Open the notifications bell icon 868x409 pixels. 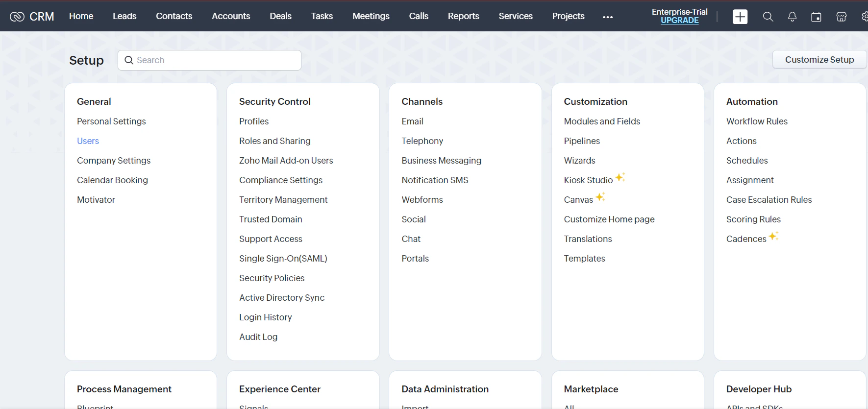coord(792,17)
